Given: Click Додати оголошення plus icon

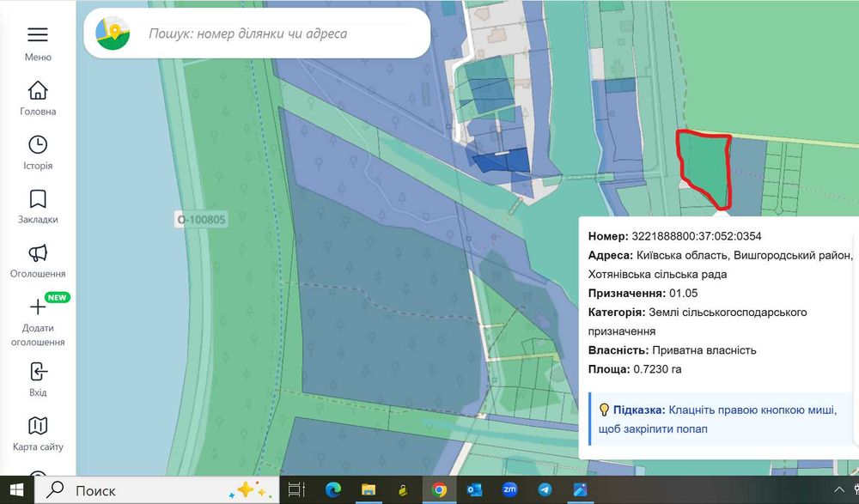Looking at the screenshot, I should pos(38,307).
